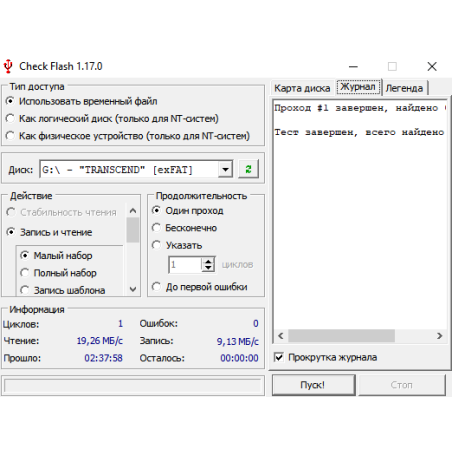Viewport: 452px width, 452px height.
Task: Select 'Бесконечно' duration
Action: point(184,228)
